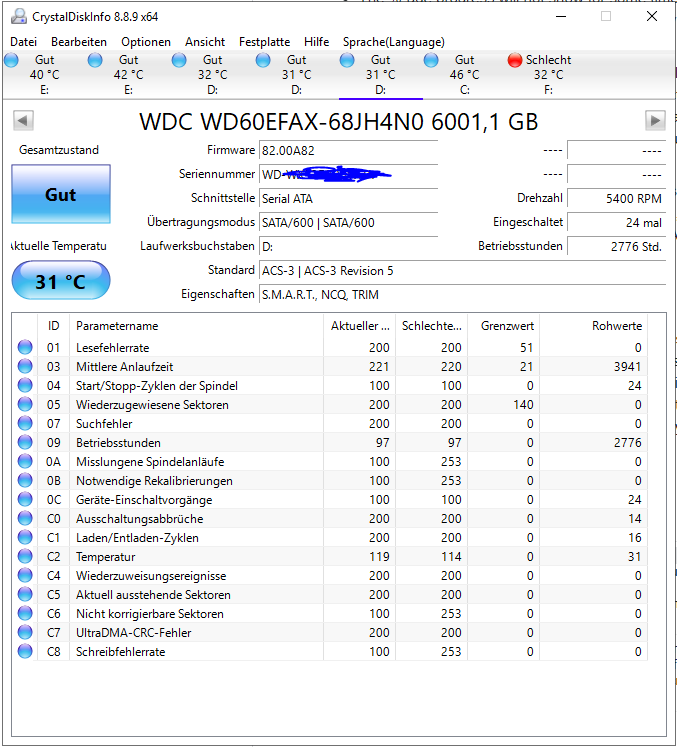This screenshot has width=677, height=747.
Task: Click status orb of Temperatur row
Action: coord(25,556)
